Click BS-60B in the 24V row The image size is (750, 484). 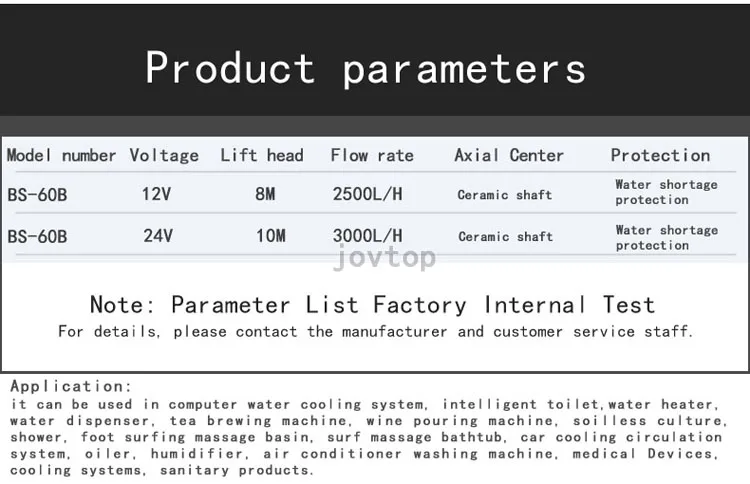click(x=37, y=236)
